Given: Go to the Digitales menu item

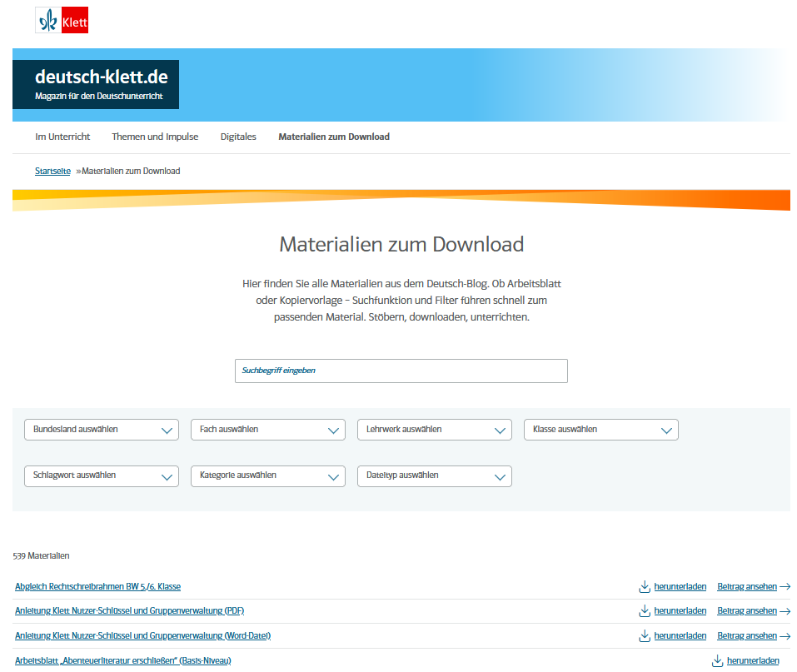Looking at the screenshot, I should coord(238,137).
